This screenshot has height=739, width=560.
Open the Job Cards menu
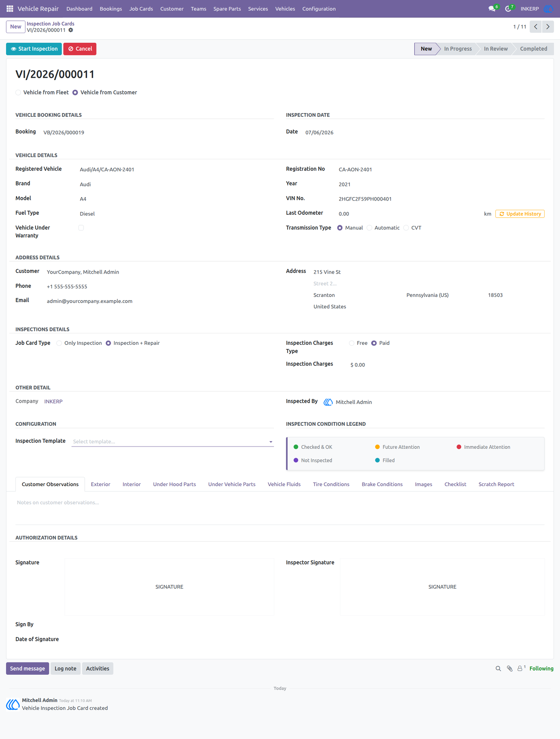141,8
